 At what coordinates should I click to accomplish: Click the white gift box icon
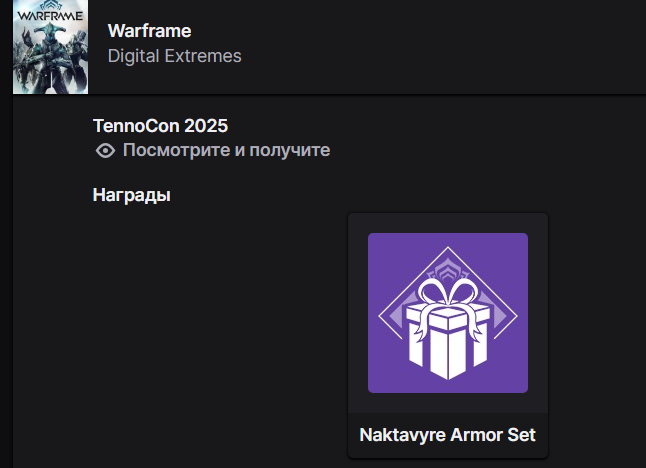447,335
